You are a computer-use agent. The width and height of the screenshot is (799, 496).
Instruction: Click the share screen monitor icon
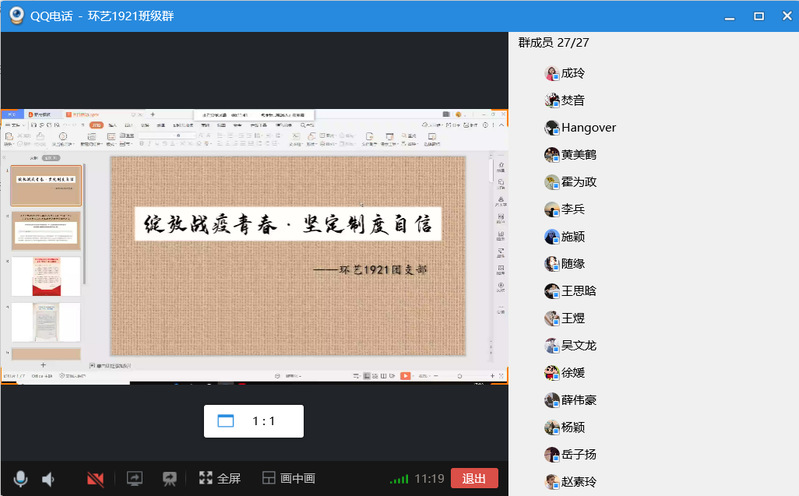click(135, 478)
